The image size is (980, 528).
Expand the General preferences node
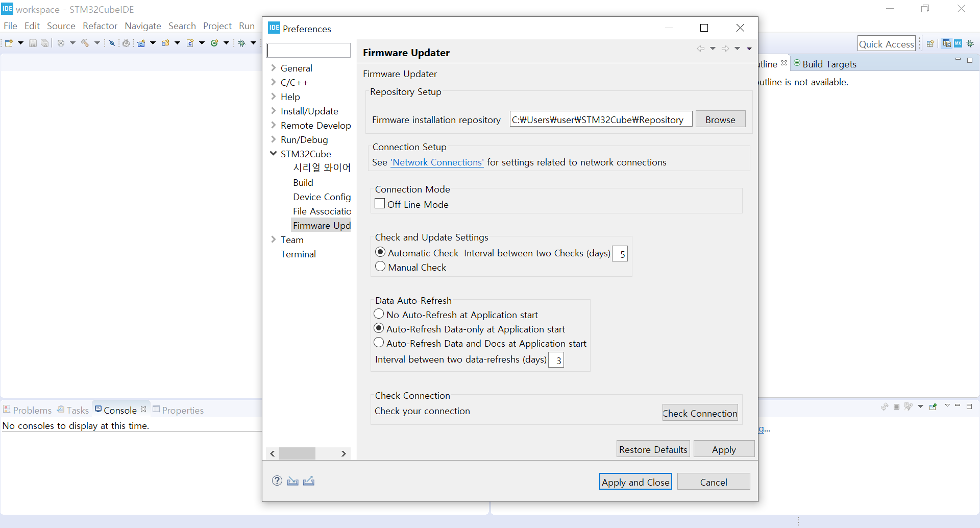pyautogui.click(x=274, y=68)
